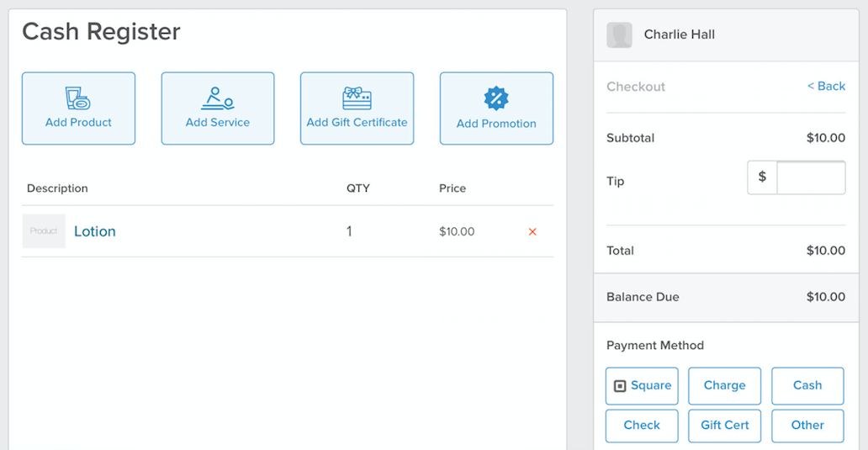Choose Other payment method
Viewport: 868px width, 450px height.
(807, 426)
